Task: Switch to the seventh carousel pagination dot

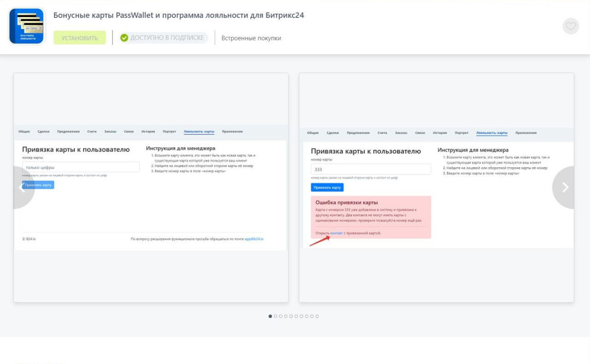Action: tap(301, 316)
